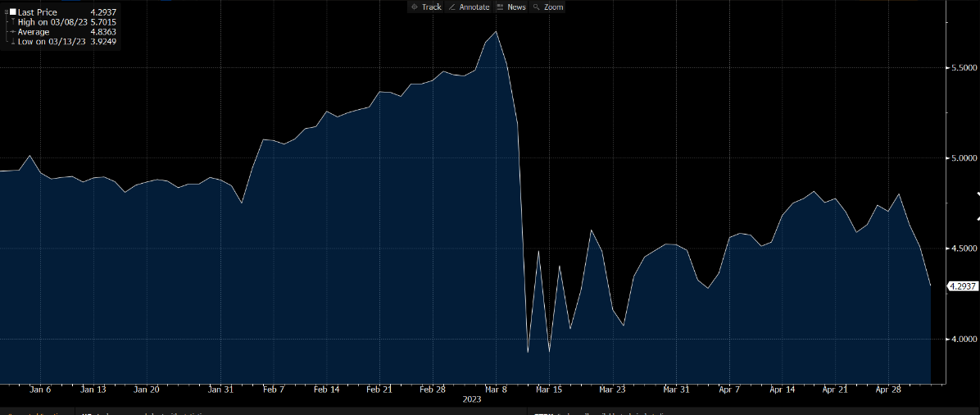980x415 pixels.
Task: Toggle the white Last Price series swatch
Action: (x=13, y=12)
